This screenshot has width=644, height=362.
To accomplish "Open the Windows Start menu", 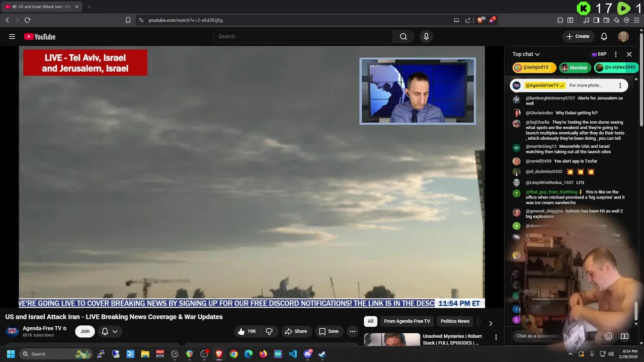I will click(11, 354).
